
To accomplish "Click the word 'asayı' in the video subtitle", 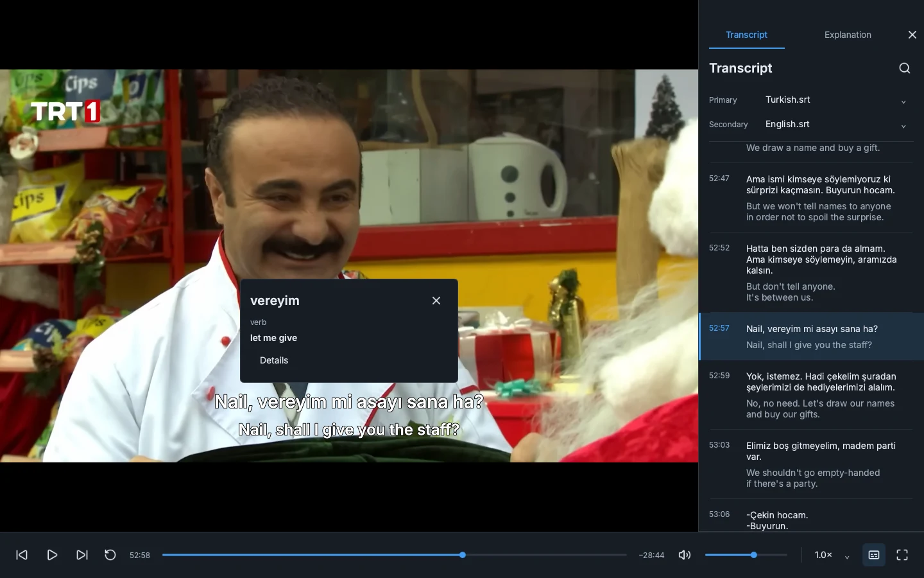I will (379, 402).
